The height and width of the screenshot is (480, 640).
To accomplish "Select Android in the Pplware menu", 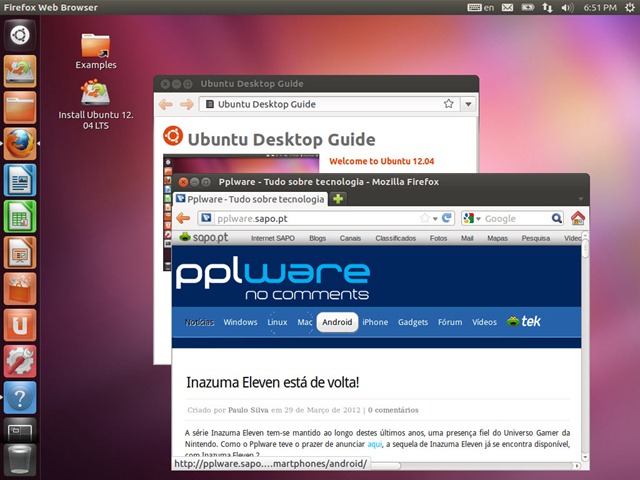I will [x=337, y=322].
